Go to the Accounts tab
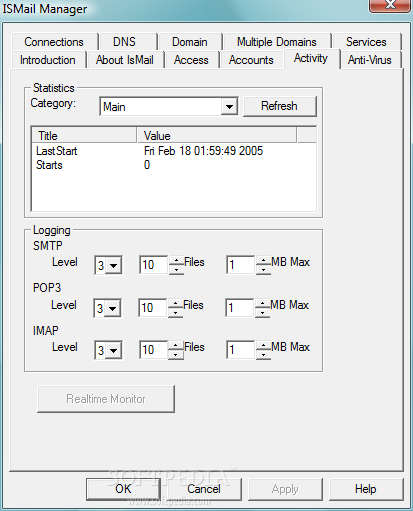The height and width of the screenshot is (511, 413). [x=251, y=60]
